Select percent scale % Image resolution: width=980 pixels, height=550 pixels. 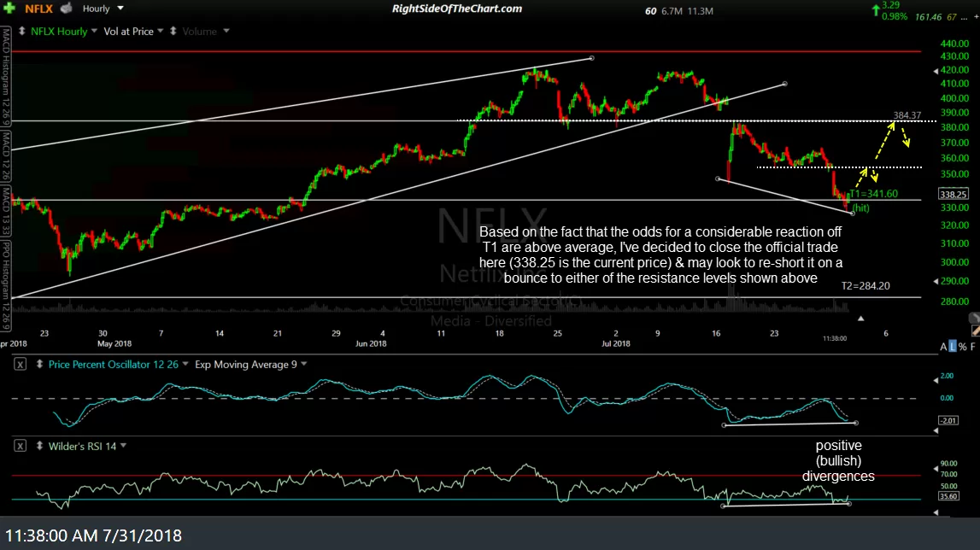pos(963,347)
